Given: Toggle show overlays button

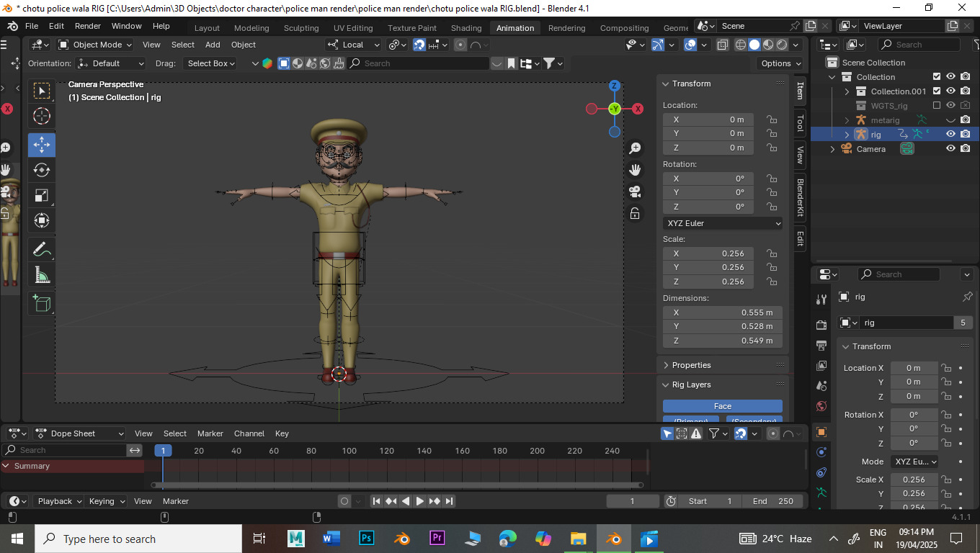Looking at the screenshot, I should click(690, 45).
